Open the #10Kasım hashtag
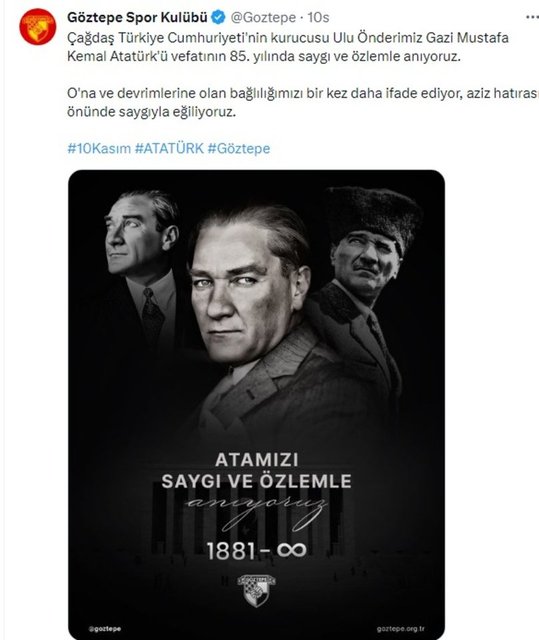 coord(99,148)
